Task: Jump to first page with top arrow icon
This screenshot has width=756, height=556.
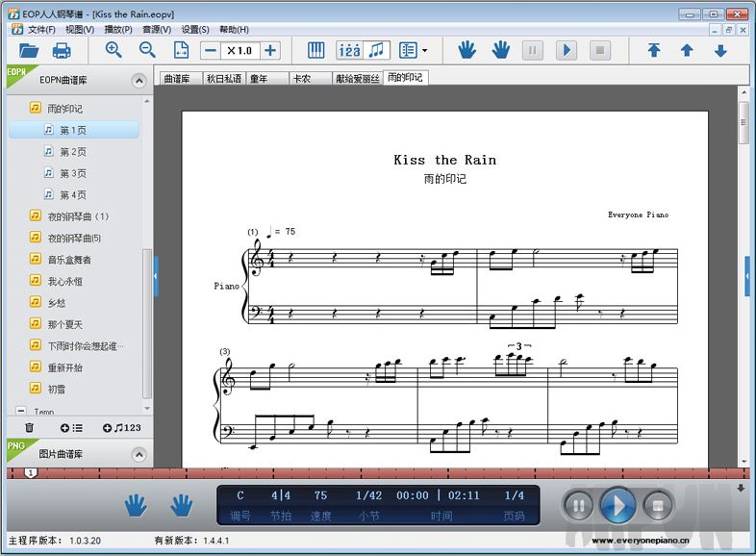Action: tap(653, 51)
